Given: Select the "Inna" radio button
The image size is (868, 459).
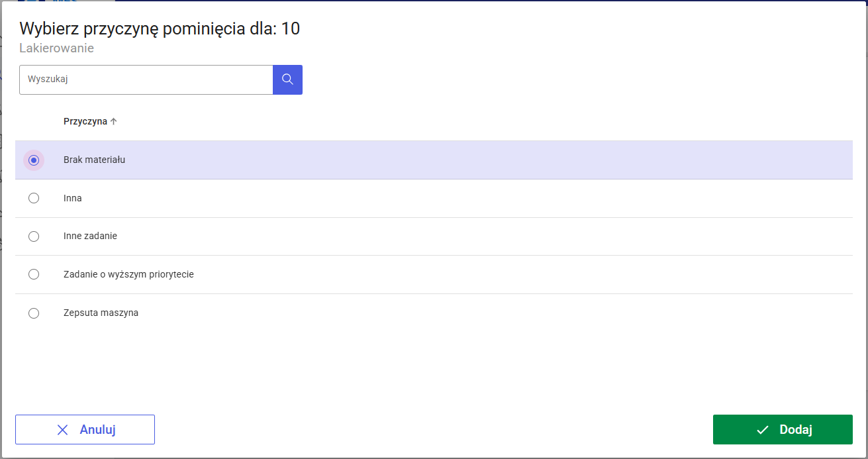Looking at the screenshot, I should click(x=34, y=198).
